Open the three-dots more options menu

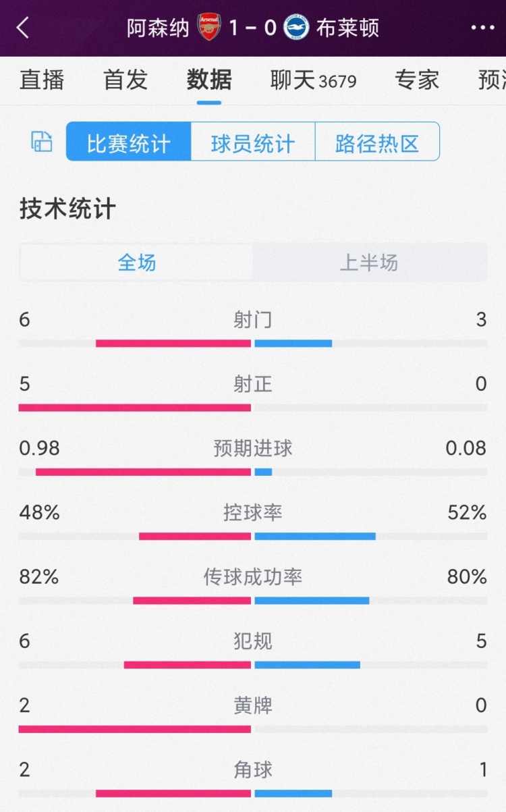482,28
